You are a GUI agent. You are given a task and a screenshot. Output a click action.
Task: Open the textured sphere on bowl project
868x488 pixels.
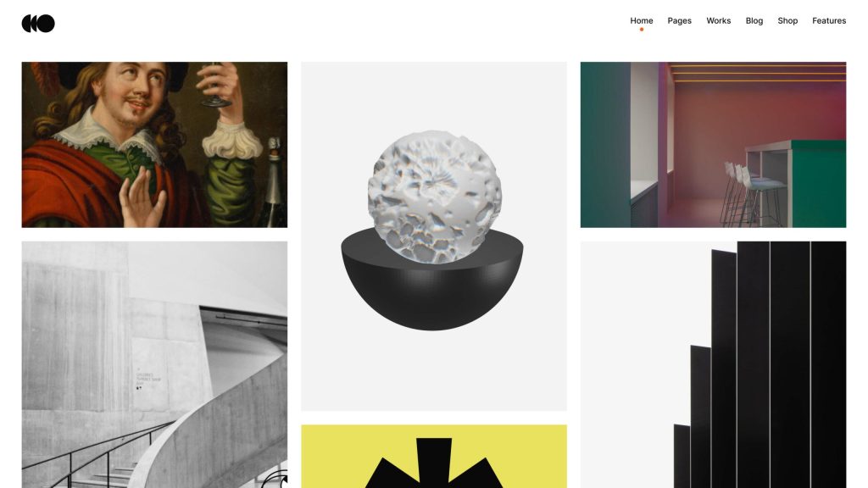click(x=434, y=236)
